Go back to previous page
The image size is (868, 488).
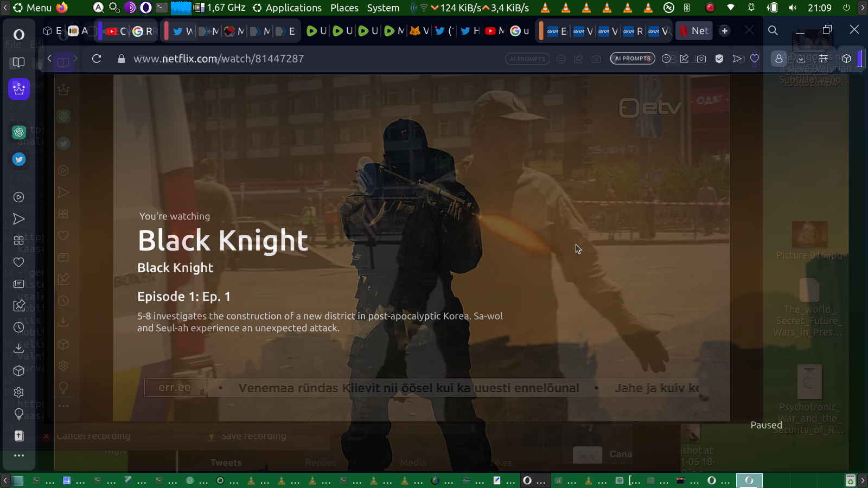coord(49,59)
